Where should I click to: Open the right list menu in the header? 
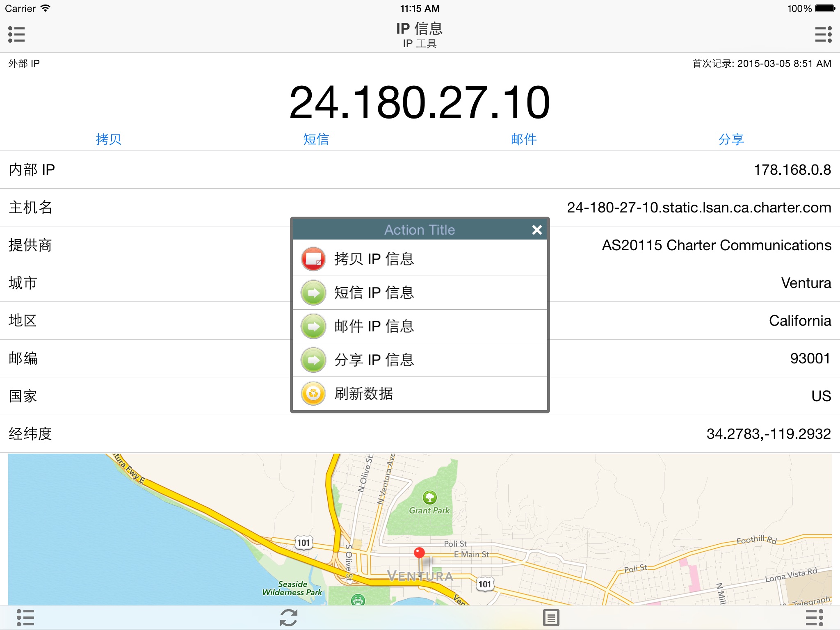(823, 34)
